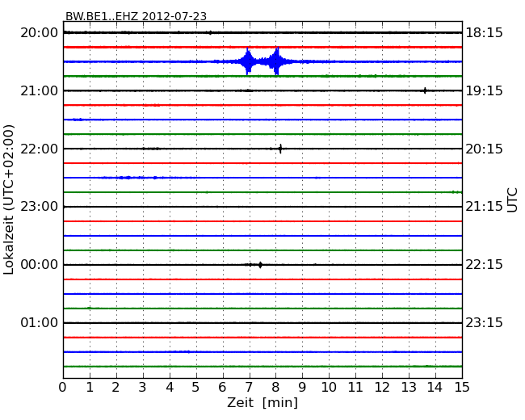Click the plot title BW.BE1..EHZ 2012-07-23
525x420 pixels.
point(136,16)
